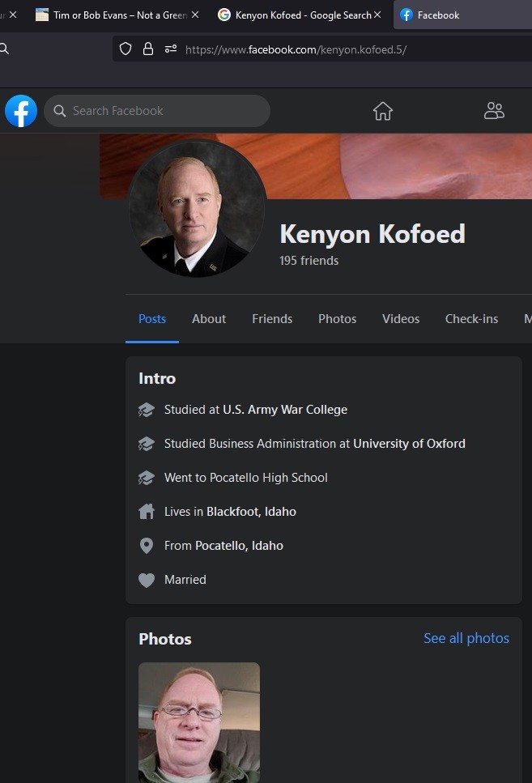The image size is (532, 783).
Task: Close the Tim or Bob Evans tab
Action: tap(195, 15)
